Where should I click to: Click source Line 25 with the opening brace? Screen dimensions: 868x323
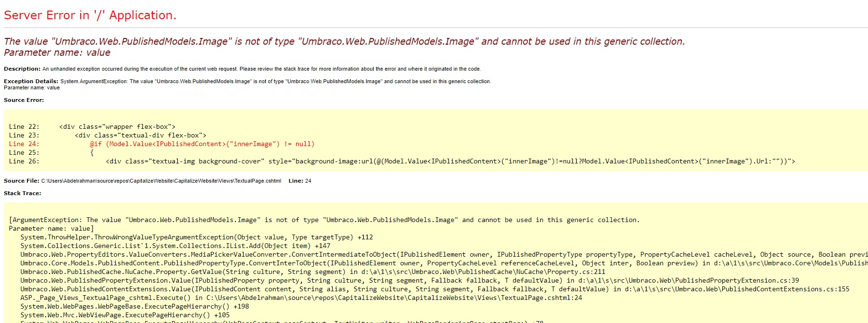coord(51,153)
